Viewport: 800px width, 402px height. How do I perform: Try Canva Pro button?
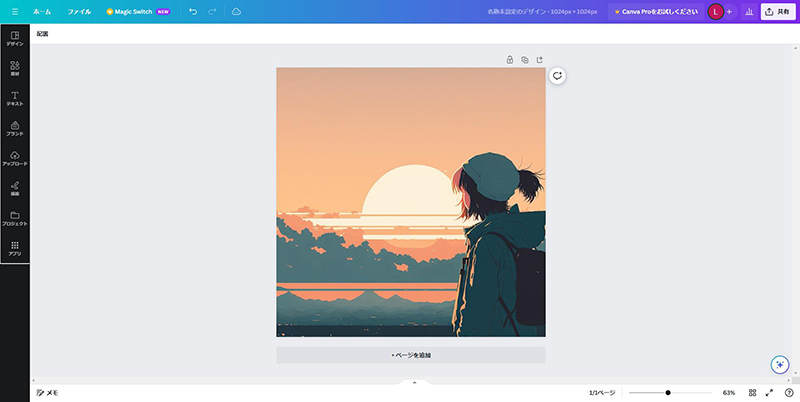656,11
